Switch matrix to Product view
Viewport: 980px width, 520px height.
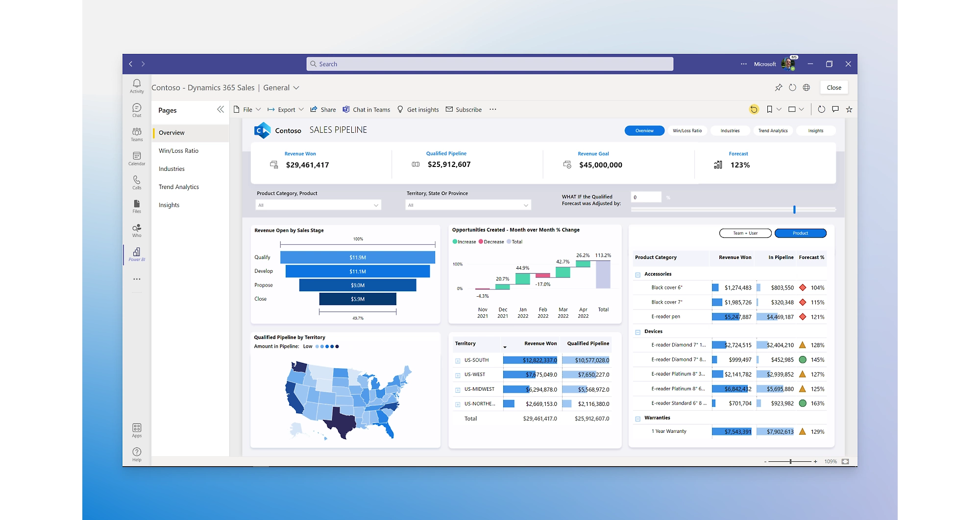(x=801, y=233)
